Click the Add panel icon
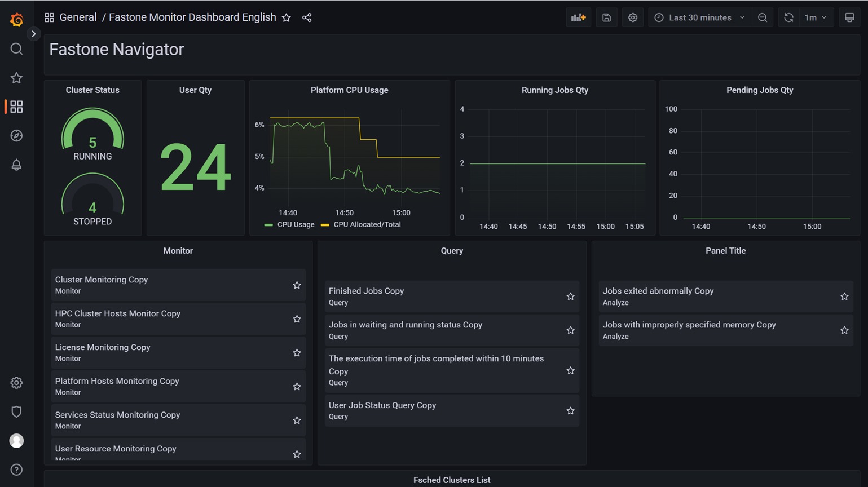This screenshot has width=868, height=487. click(x=578, y=17)
